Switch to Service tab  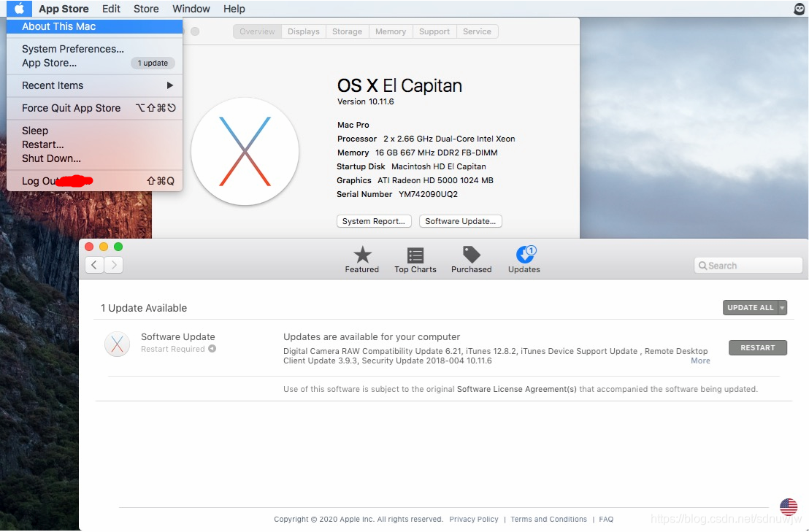(x=478, y=31)
